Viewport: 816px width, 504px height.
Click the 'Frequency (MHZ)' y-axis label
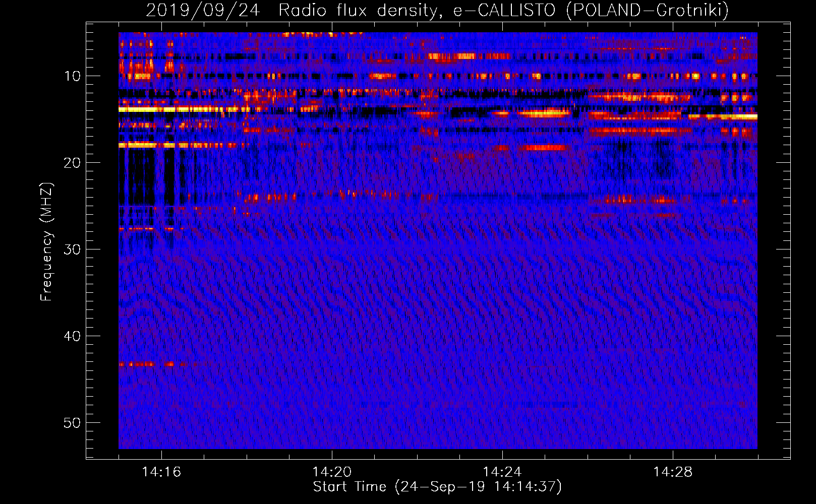click(x=46, y=242)
